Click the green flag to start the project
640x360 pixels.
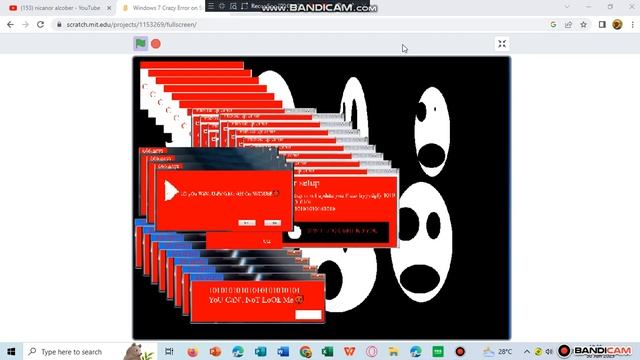coord(140,44)
